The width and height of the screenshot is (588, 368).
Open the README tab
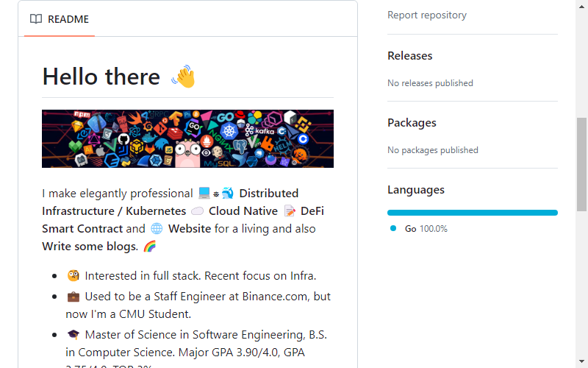tap(60, 19)
